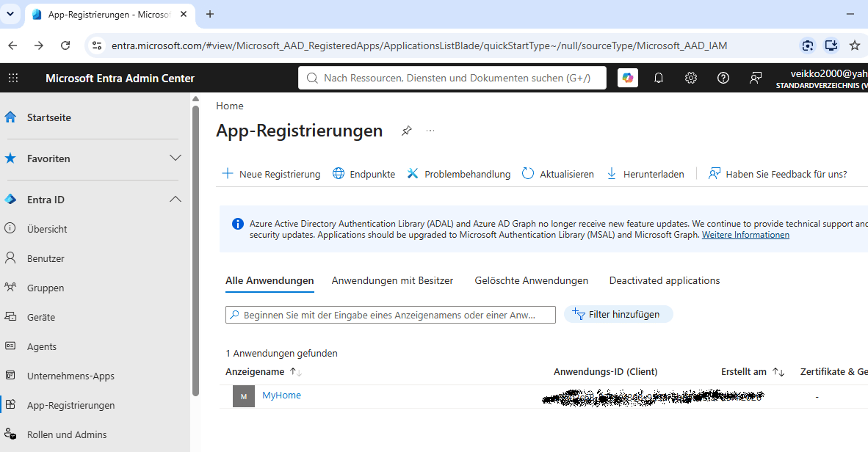The height and width of the screenshot is (452, 868).
Task: Collapse the Entra ID section chevron
Action: click(x=176, y=199)
